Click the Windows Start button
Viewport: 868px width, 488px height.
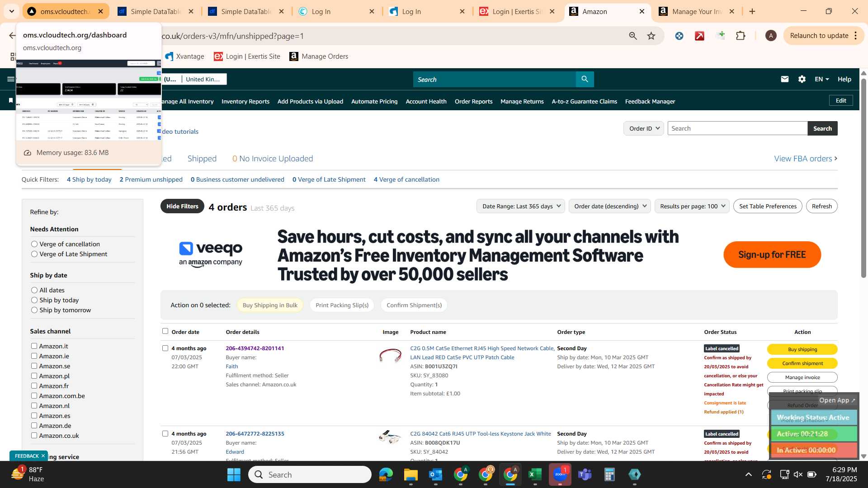[234, 474]
